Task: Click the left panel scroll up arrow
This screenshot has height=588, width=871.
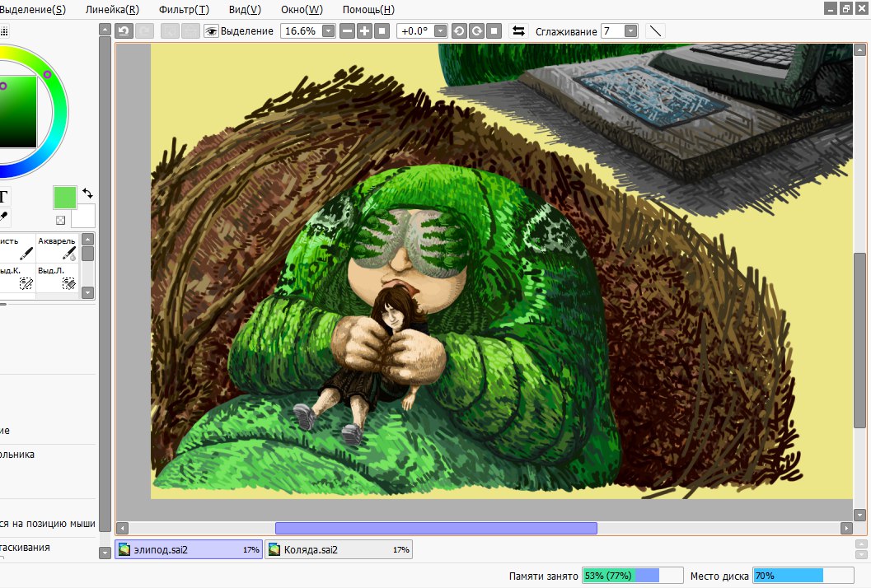Action: click(x=105, y=30)
